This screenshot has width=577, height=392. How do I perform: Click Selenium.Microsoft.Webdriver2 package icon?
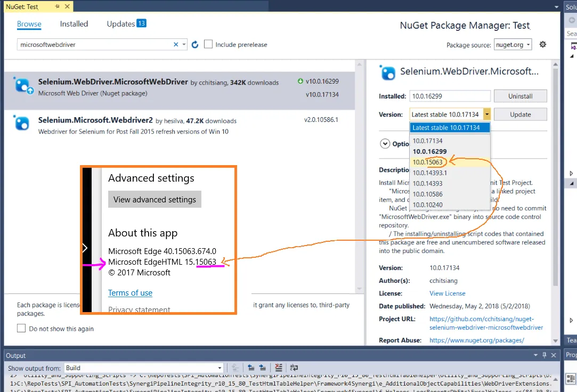click(x=21, y=123)
